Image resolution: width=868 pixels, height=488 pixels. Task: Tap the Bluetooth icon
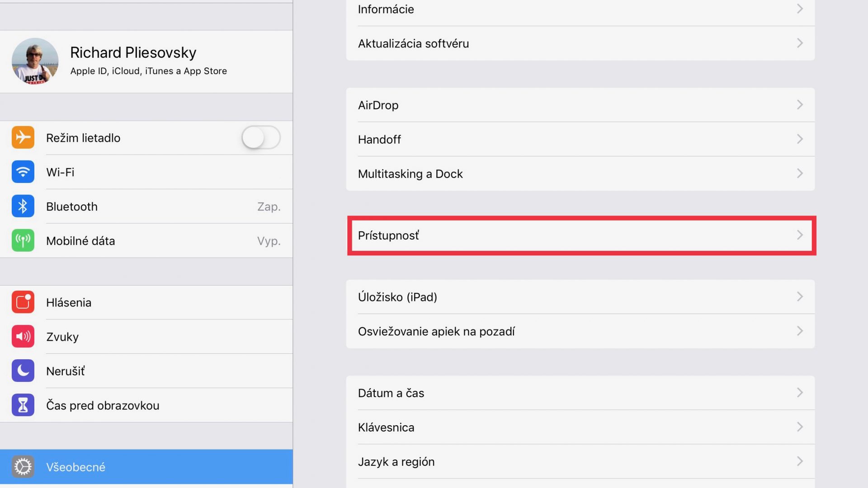23,206
